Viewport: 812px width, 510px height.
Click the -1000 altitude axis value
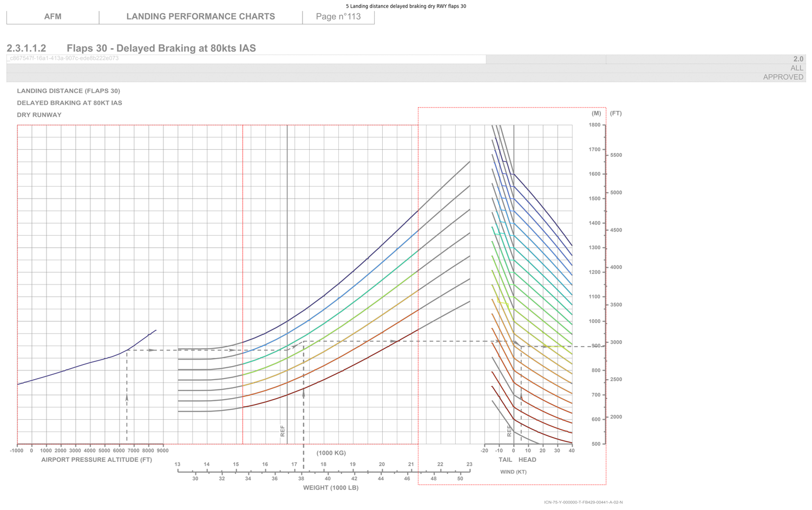(17, 451)
